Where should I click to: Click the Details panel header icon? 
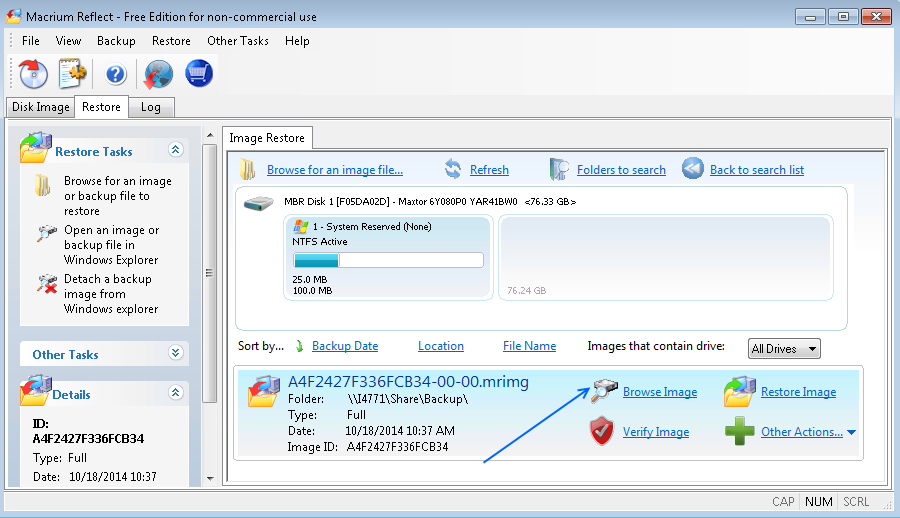(36, 391)
